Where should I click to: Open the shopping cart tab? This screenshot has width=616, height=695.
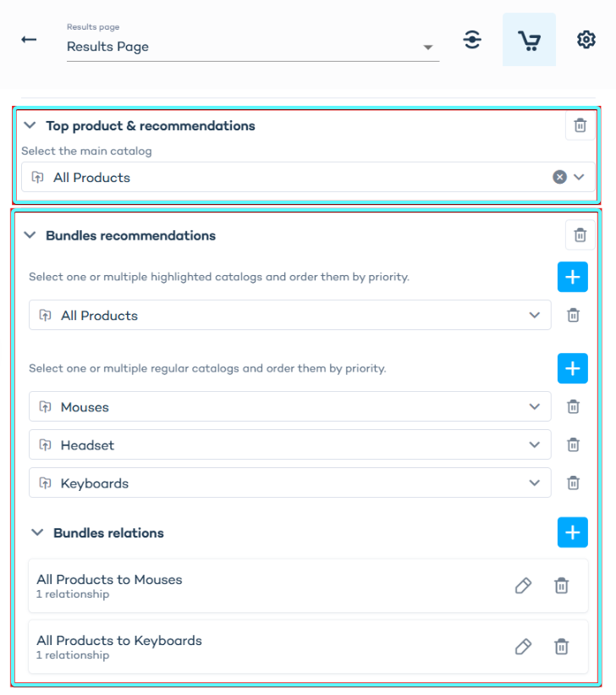point(529,40)
